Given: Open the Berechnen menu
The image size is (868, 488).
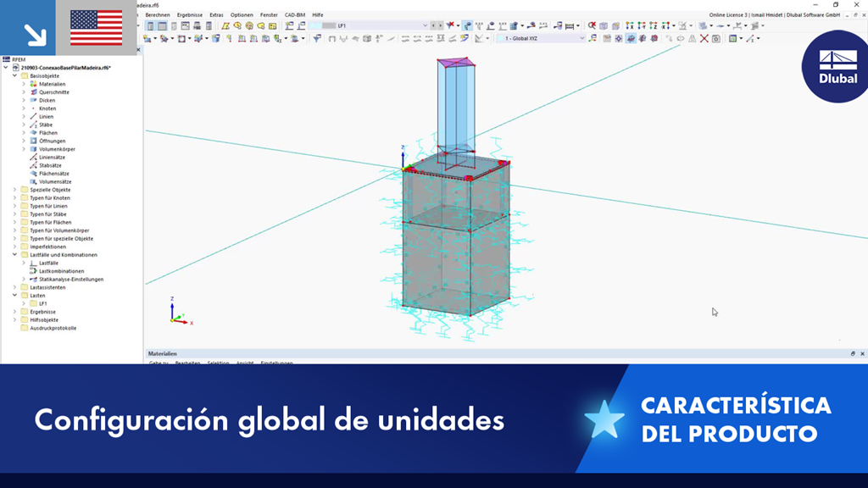Looking at the screenshot, I should [x=157, y=15].
